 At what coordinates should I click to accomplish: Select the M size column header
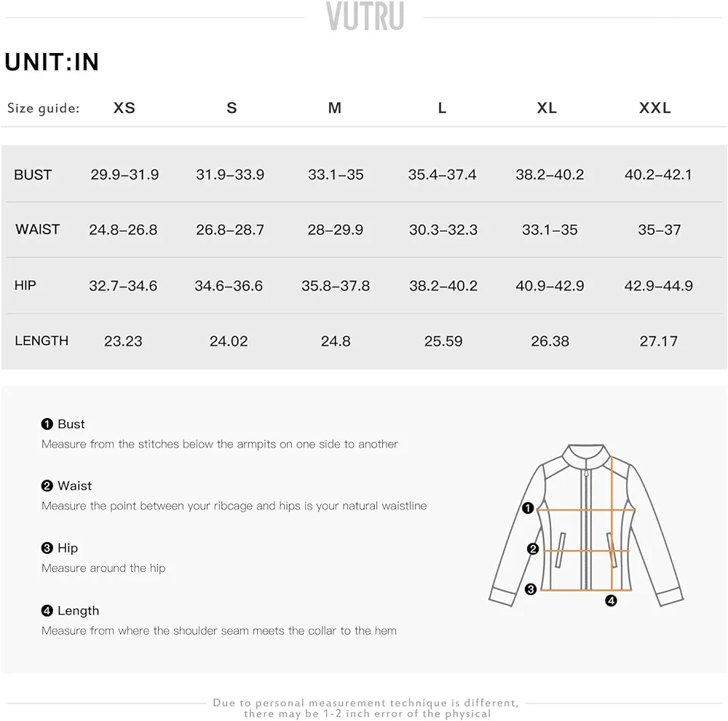pos(335,108)
